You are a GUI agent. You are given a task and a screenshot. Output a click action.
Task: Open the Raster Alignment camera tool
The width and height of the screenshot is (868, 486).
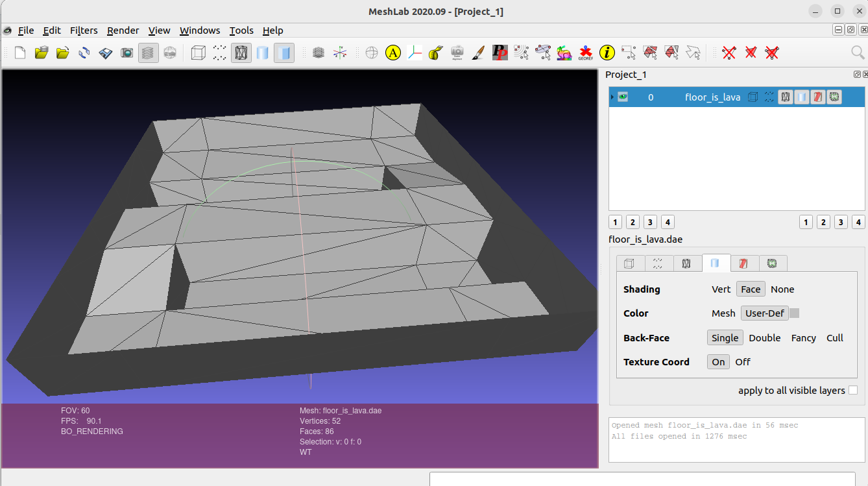457,53
